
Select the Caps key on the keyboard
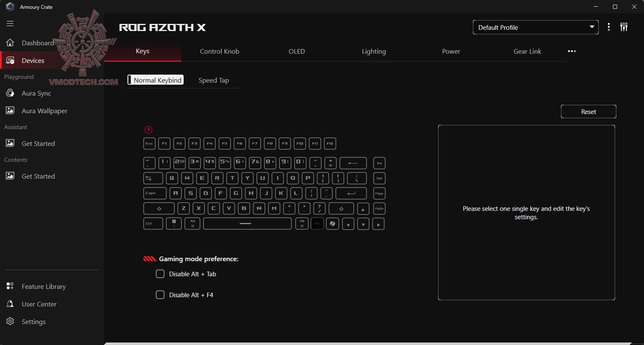155,193
